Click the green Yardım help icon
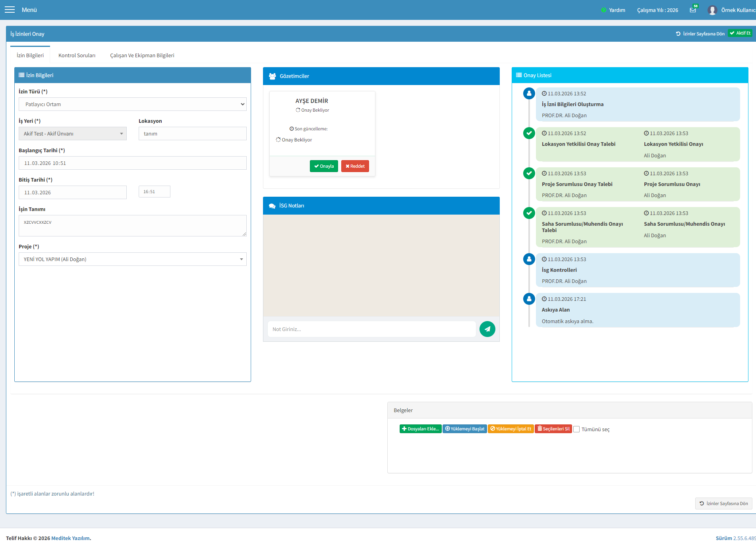The width and height of the screenshot is (756, 548). click(604, 10)
